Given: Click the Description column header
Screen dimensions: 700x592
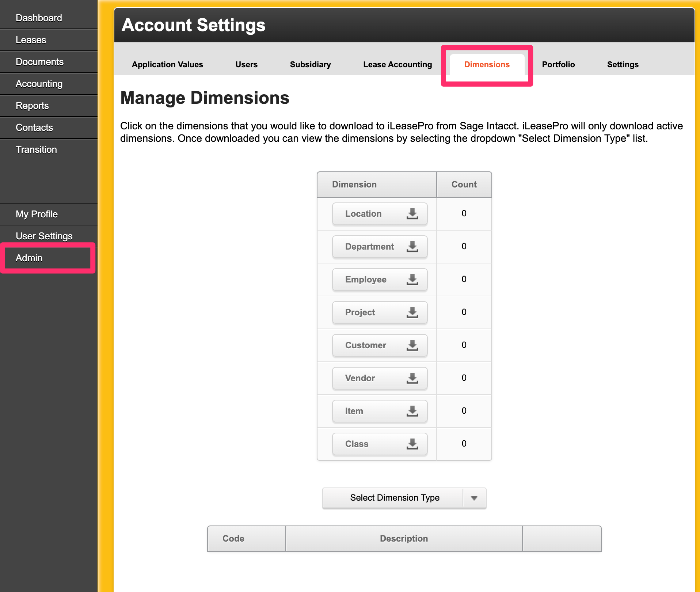Looking at the screenshot, I should coord(404,539).
